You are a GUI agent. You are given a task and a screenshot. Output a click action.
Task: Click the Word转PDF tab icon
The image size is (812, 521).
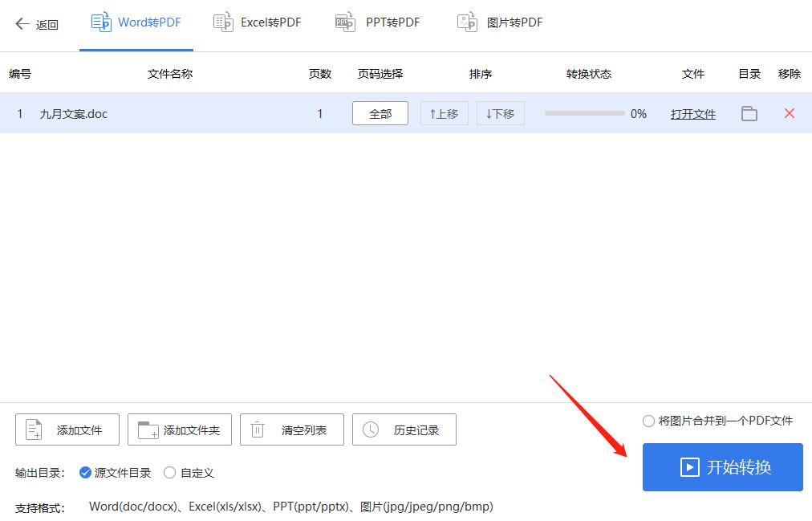[x=102, y=22]
